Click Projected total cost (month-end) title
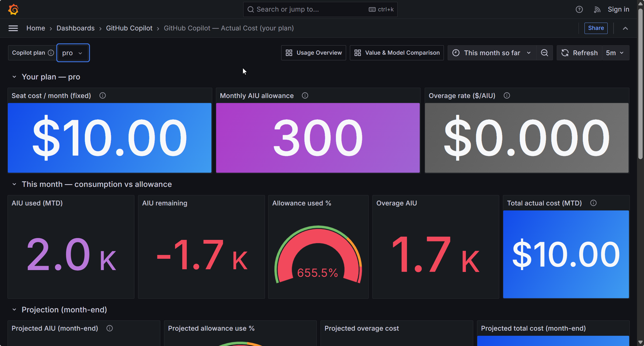This screenshot has width=644, height=346. tap(533, 328)
